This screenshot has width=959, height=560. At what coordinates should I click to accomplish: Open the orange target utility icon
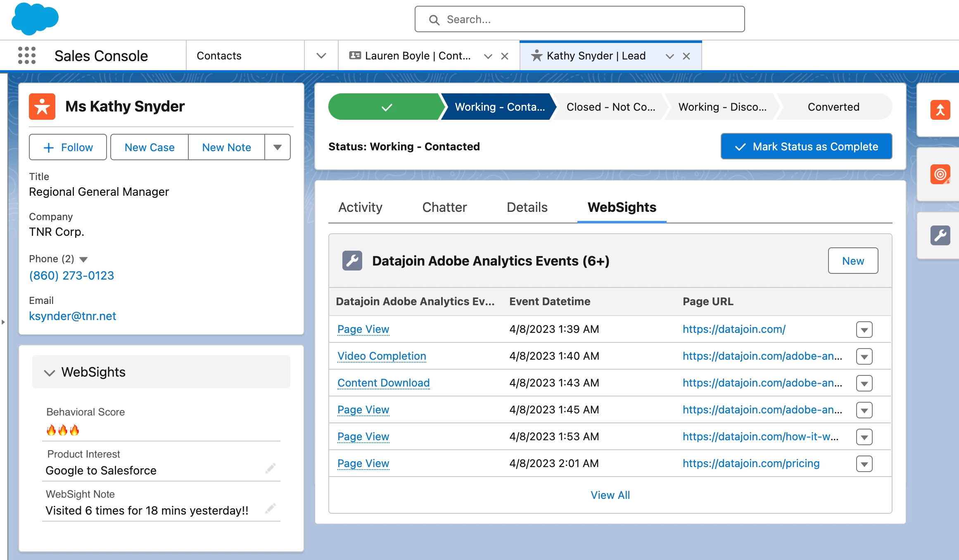(940, 174)
